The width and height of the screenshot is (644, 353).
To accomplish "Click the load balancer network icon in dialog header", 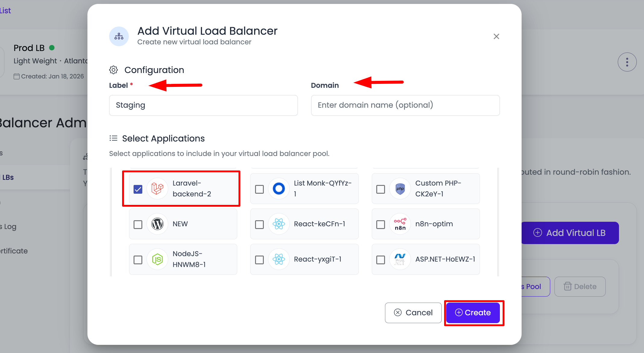I will click(119, 36).
